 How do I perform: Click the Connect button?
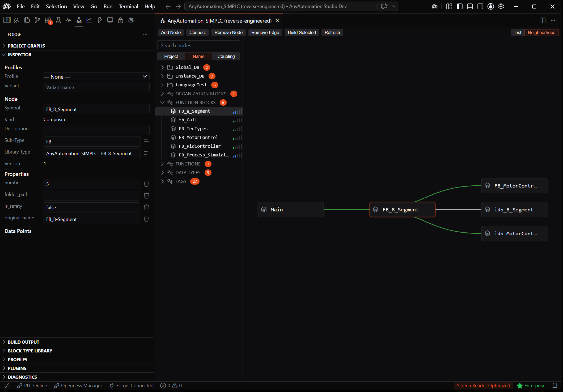coord(197,32)
